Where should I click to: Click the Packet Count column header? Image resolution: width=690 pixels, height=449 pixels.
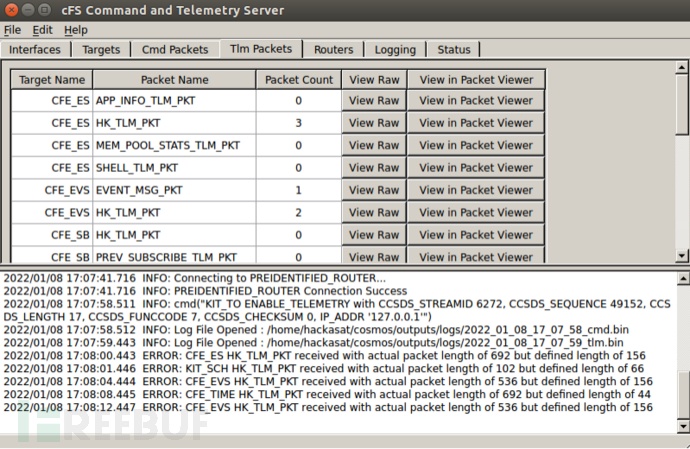[299, 80]
